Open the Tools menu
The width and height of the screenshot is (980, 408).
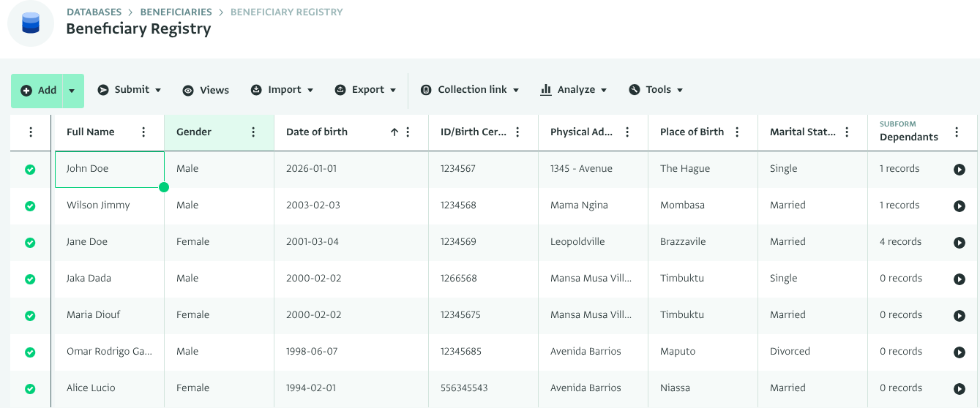point(656,90)
